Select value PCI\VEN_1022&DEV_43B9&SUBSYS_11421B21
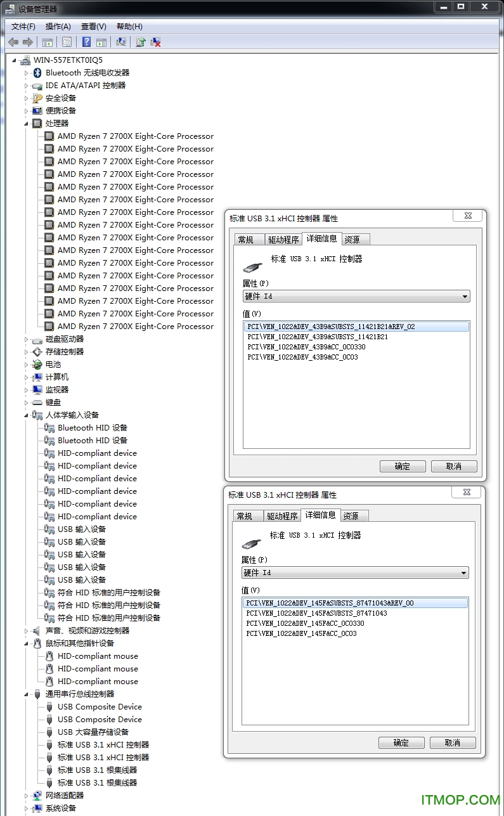 318,337
